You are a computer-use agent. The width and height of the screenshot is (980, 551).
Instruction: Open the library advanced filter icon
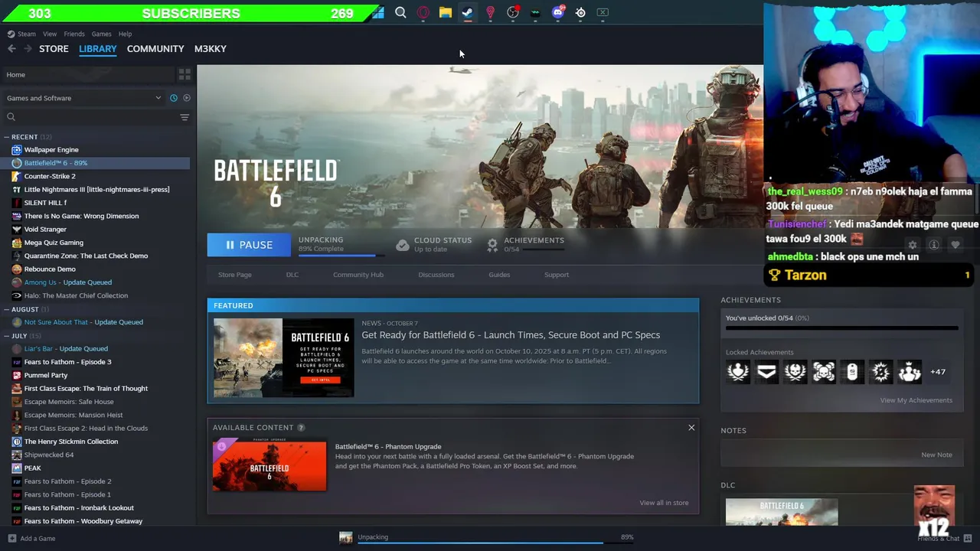tap(185, 117)
